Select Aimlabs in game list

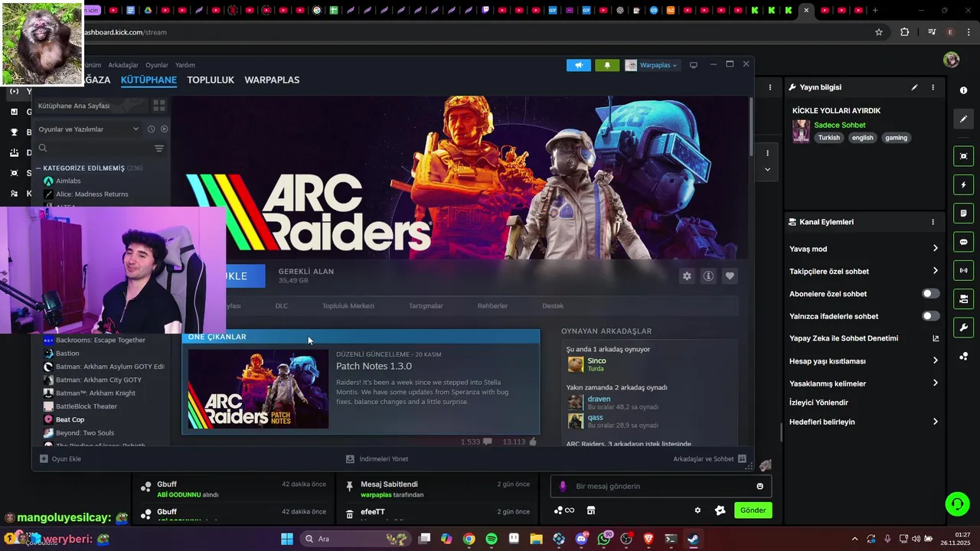pos(68,181)
